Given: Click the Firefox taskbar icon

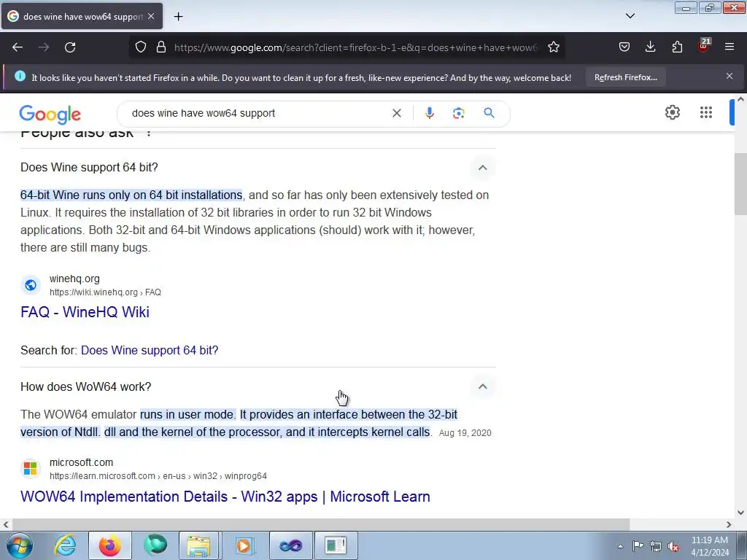Looking at the screenshot, I should click(x=110, y=545).
